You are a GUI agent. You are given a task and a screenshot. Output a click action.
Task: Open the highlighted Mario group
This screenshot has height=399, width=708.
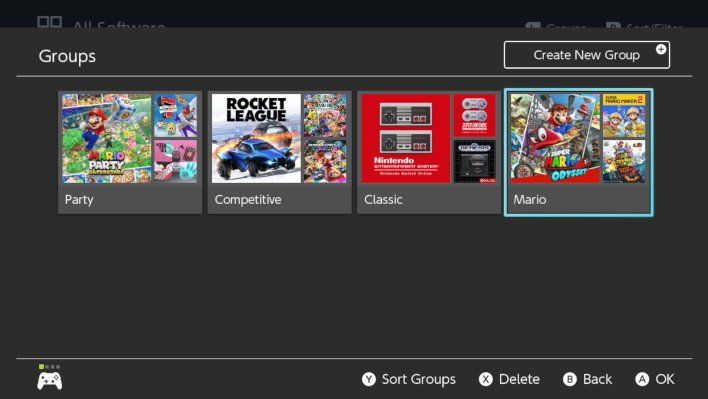coord(578,153)
